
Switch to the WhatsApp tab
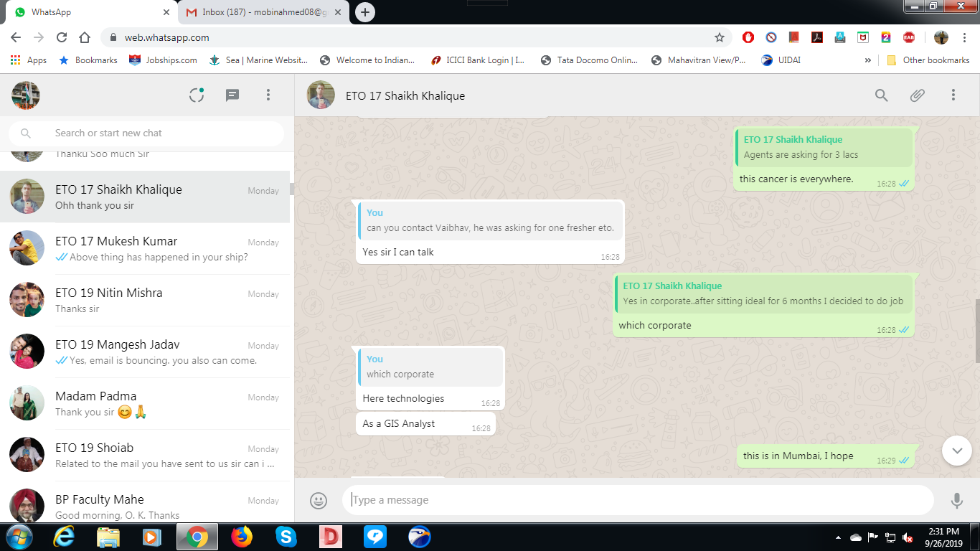tap(90, 12)
